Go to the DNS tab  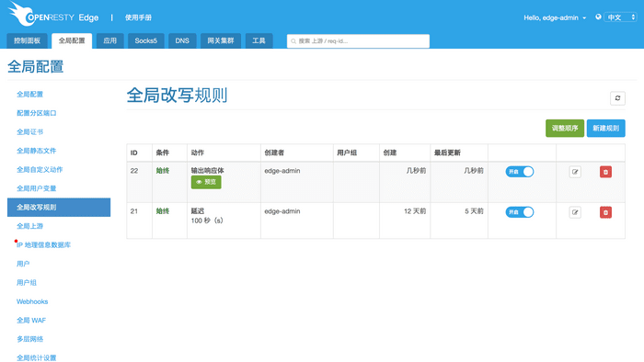click(182, 41)
